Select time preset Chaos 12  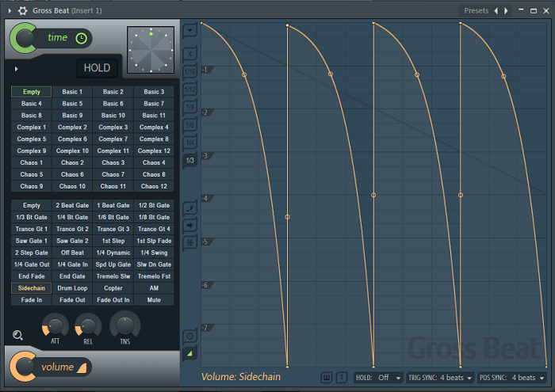pos(154,186)
